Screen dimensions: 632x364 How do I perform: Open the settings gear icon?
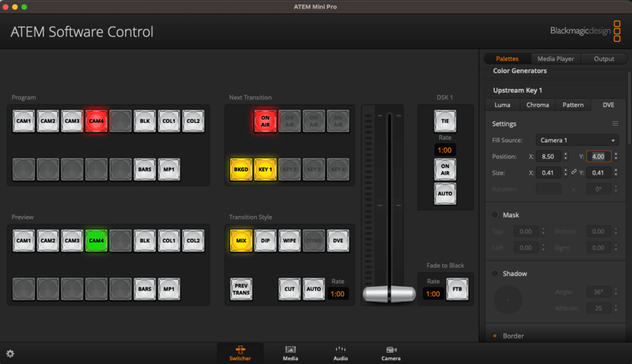(x=10, y=354)
